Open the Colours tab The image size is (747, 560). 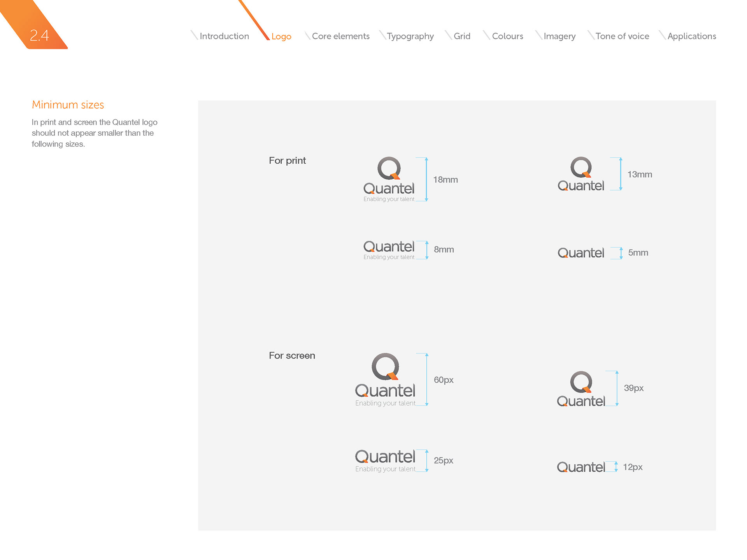(x=507, y=36)
